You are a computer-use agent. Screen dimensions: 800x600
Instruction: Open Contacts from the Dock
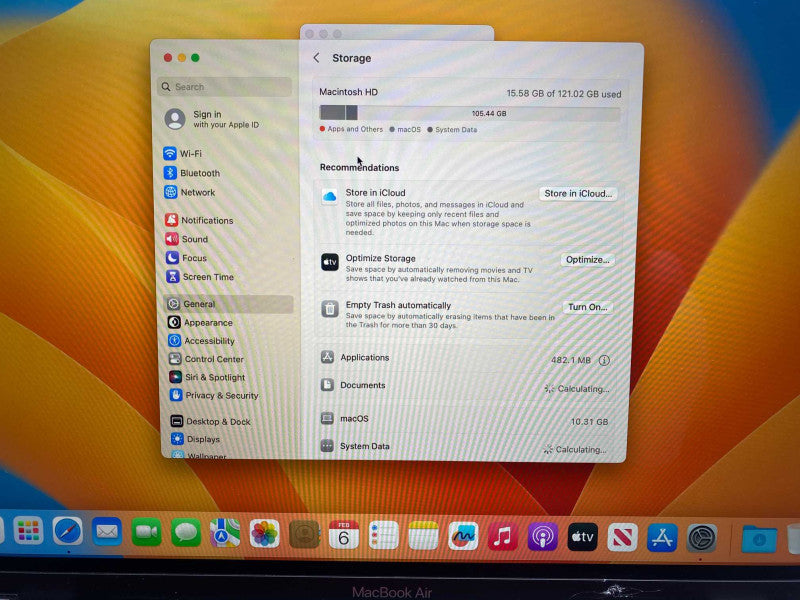(x=304, y=534)
